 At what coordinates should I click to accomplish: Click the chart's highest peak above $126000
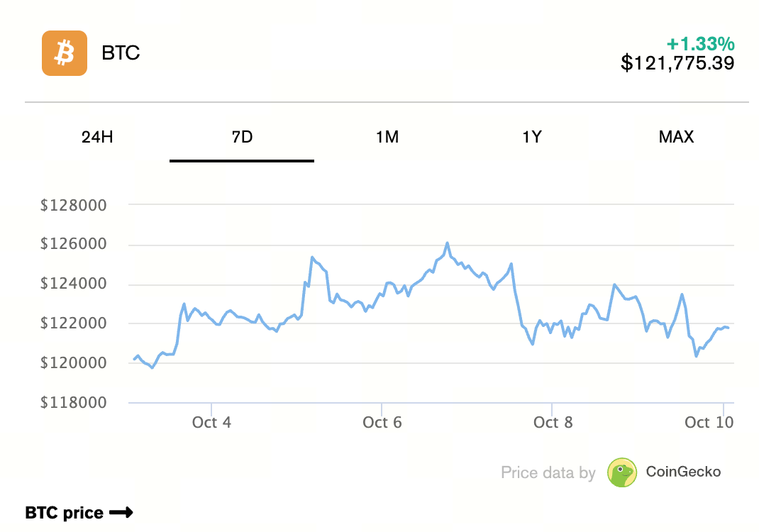point(448,243)
